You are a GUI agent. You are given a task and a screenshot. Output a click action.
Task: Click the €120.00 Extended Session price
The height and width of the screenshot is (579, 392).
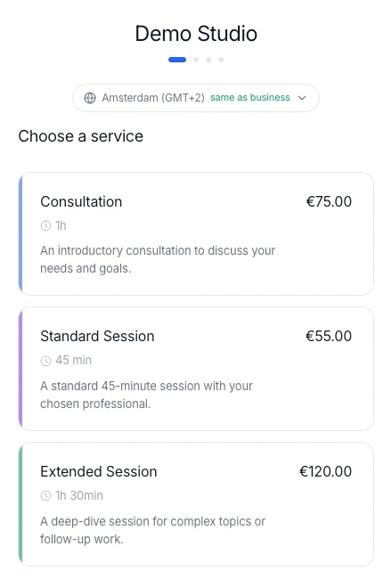coord(325,471)
